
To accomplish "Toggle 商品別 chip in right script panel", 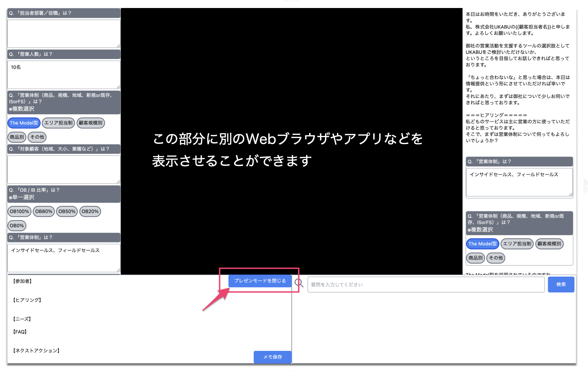I will coord(475,258).
